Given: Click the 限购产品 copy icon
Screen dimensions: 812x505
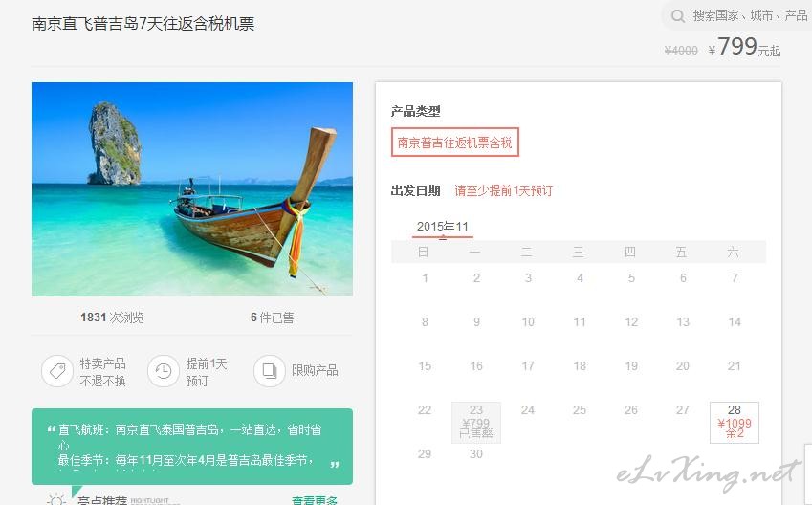Looking at the screenshot, I should 270,371.
